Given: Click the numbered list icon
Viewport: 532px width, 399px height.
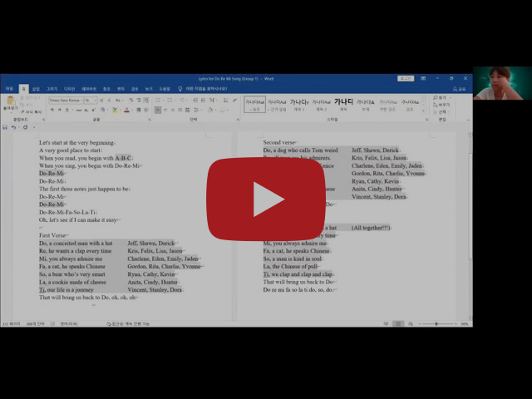Looking at the screenshot, I should click(170, 100).
